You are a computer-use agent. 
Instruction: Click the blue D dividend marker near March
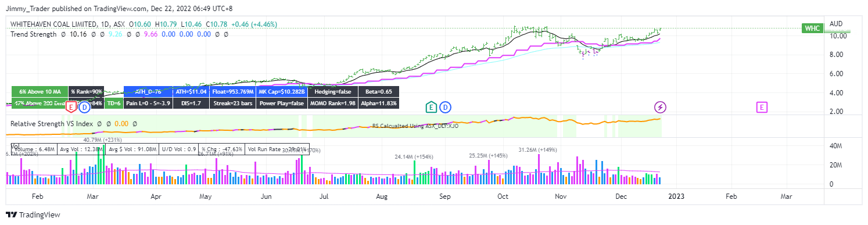pos(84,107)
